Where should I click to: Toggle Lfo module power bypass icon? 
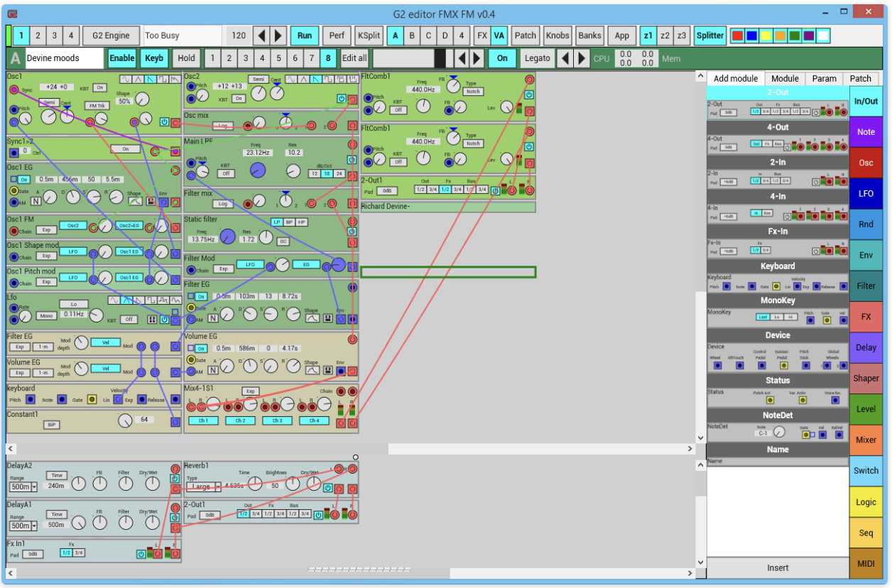coord(164,320)
